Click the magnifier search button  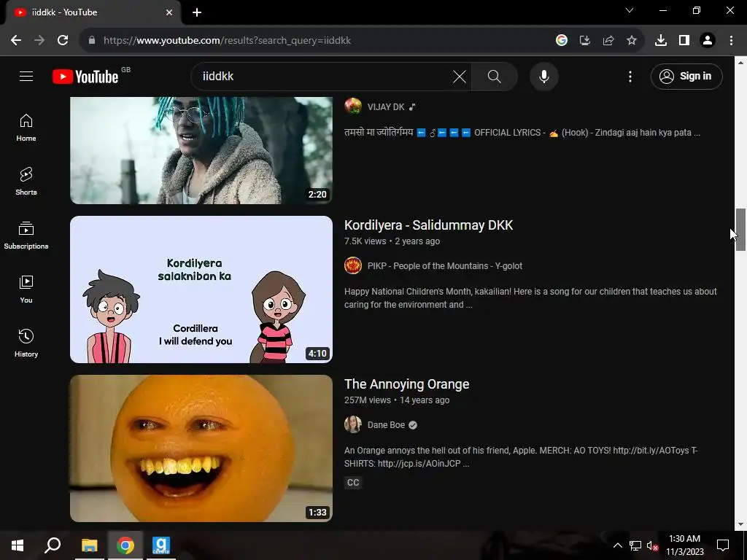coord(495,76)
